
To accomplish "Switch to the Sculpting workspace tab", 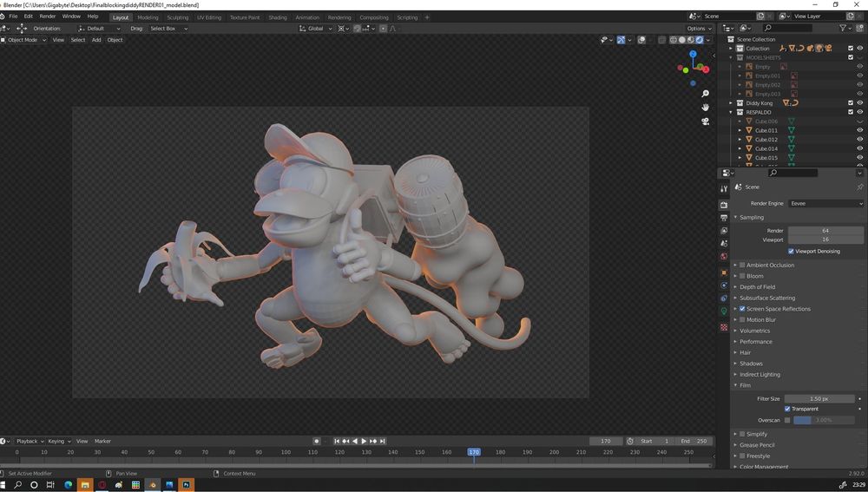I will point(178,17).
